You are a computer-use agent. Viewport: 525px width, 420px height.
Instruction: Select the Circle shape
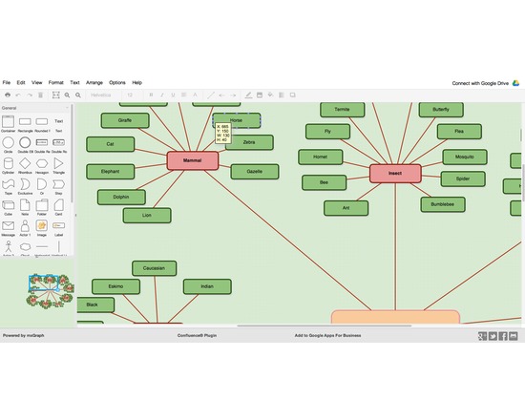pyautogui.click(x=8, y=142)
